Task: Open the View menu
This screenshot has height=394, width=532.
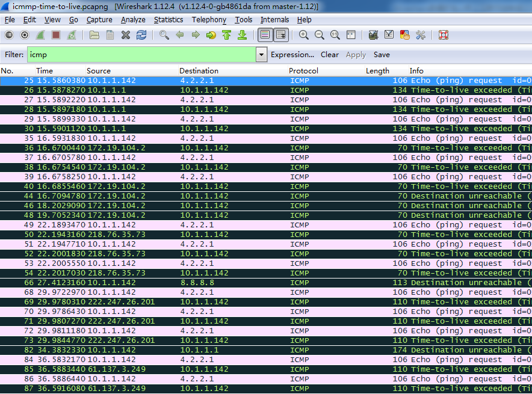Action: pyautogui.click(x=52, y=20)
